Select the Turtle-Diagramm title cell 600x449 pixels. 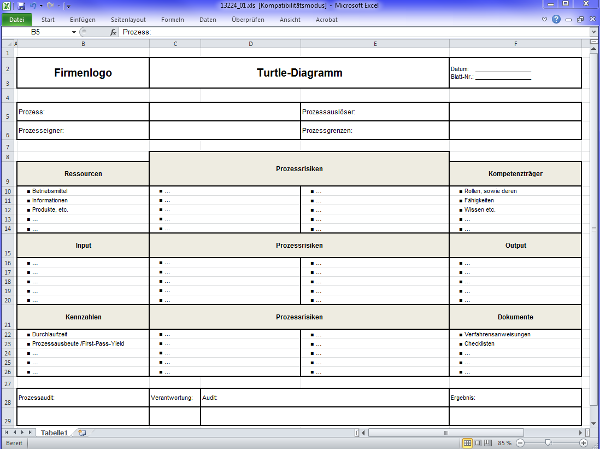click(298, 72)
